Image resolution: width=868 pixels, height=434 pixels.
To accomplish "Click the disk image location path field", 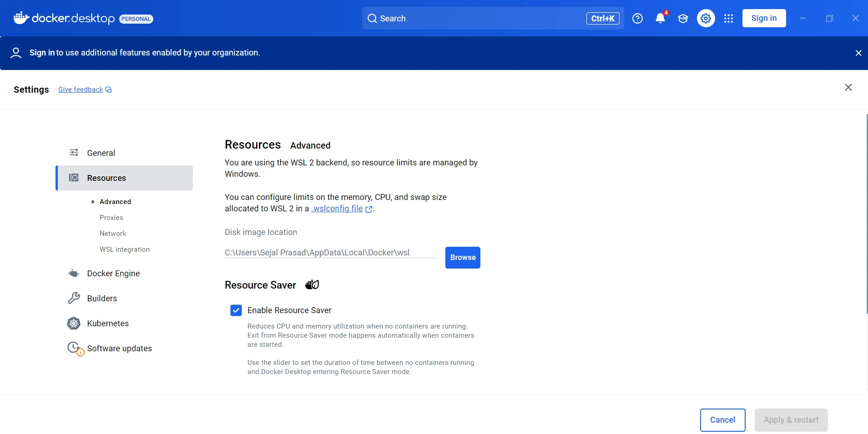I will [330, 253].
